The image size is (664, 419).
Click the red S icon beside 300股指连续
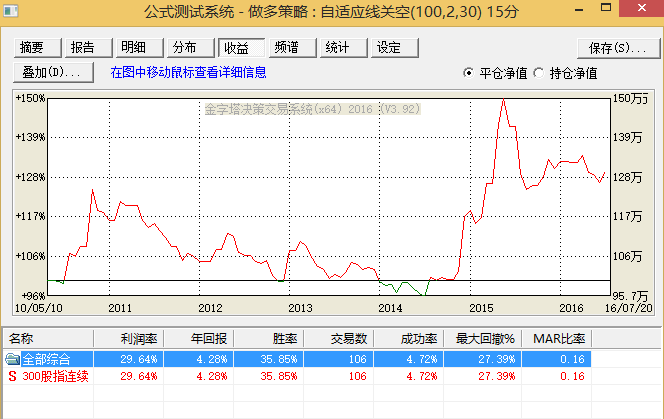point(12,377)
